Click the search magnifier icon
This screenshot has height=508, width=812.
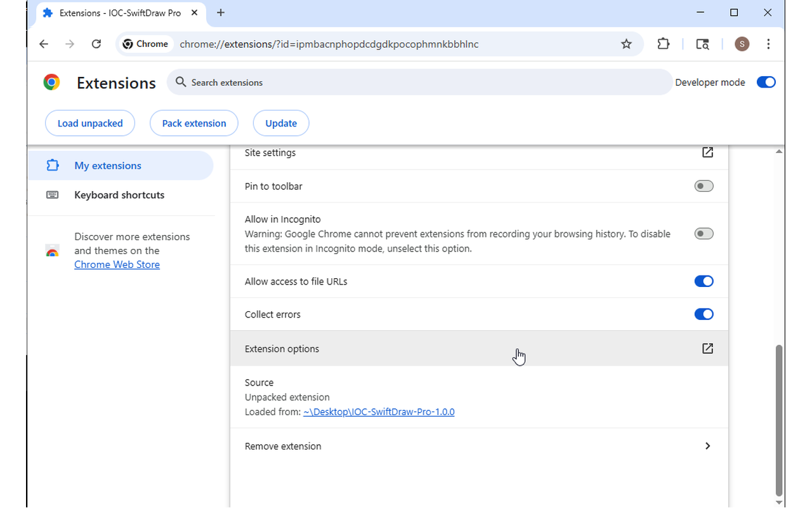click(181, 82)
